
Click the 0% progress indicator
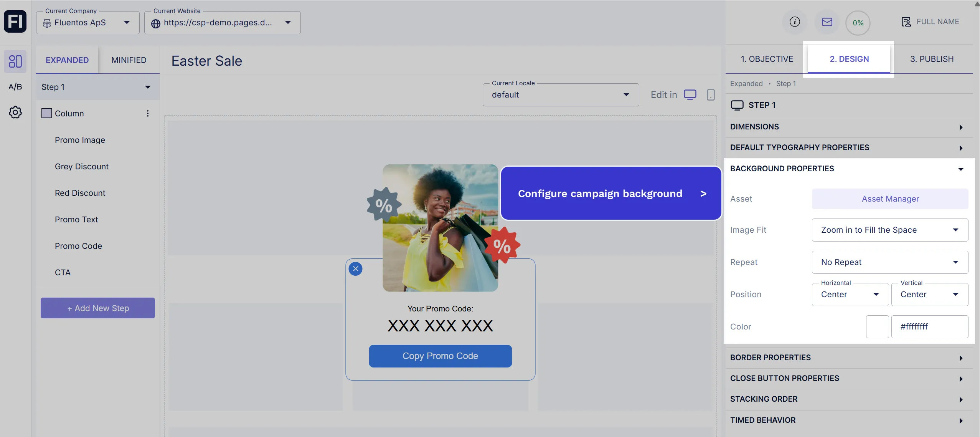point(858,23)
